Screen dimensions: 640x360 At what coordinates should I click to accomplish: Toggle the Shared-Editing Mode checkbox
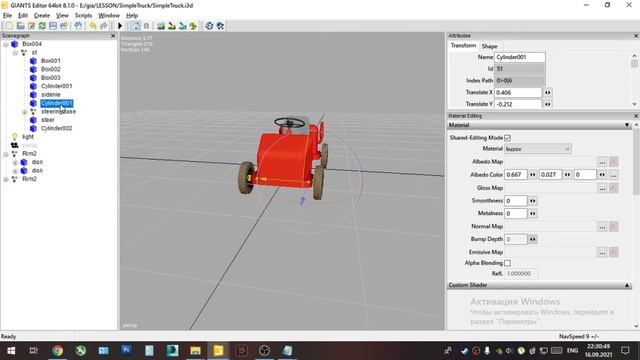coord(507,138)
